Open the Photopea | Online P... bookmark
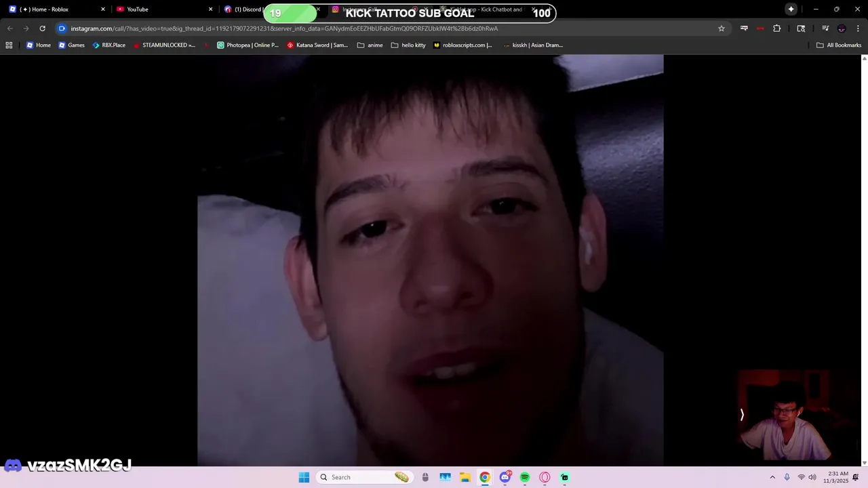Image resolution: width=868 pixels, height=488 pixels. tap(248, 45)
